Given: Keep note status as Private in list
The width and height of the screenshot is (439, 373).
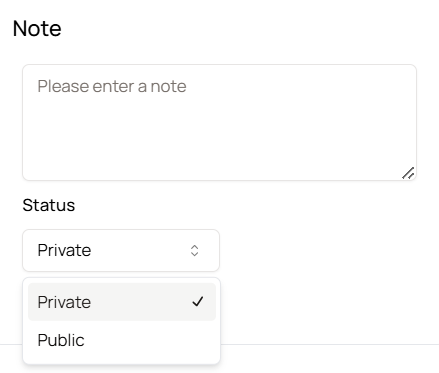Looking at the screenshot, I should (122, 302).
